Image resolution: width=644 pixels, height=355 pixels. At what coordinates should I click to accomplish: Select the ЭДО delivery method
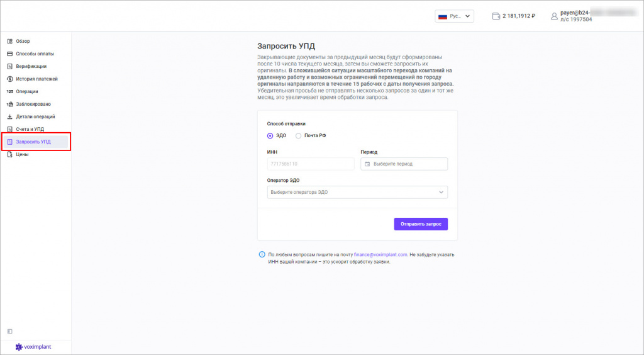point(270,135)
